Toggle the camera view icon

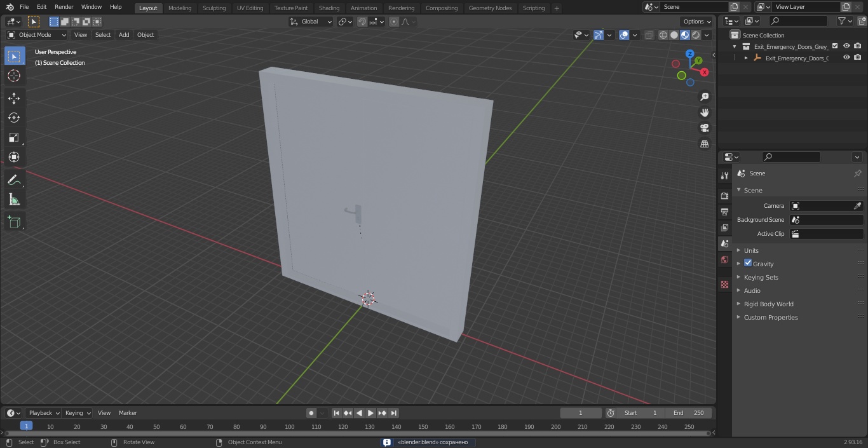pyautogui.click(x=704, y=128)
